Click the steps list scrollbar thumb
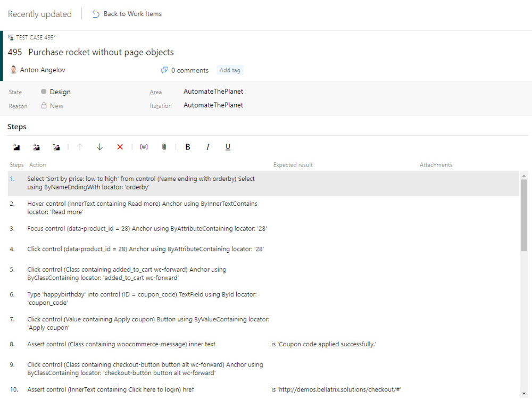 [524, 215]
